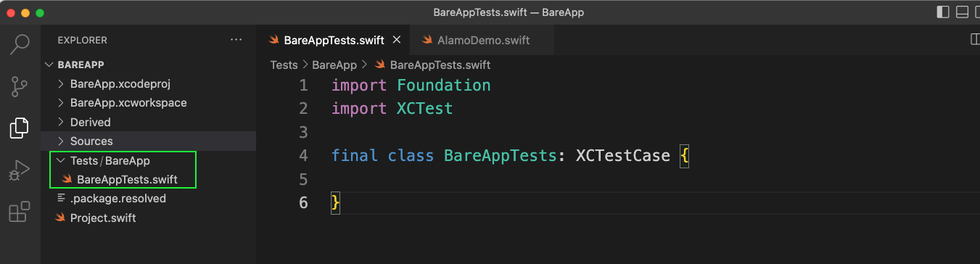The width and height of the screenshot is (980, 264).
Task: Close the BareAppTests.swift tab
Action: coord(397,40)
